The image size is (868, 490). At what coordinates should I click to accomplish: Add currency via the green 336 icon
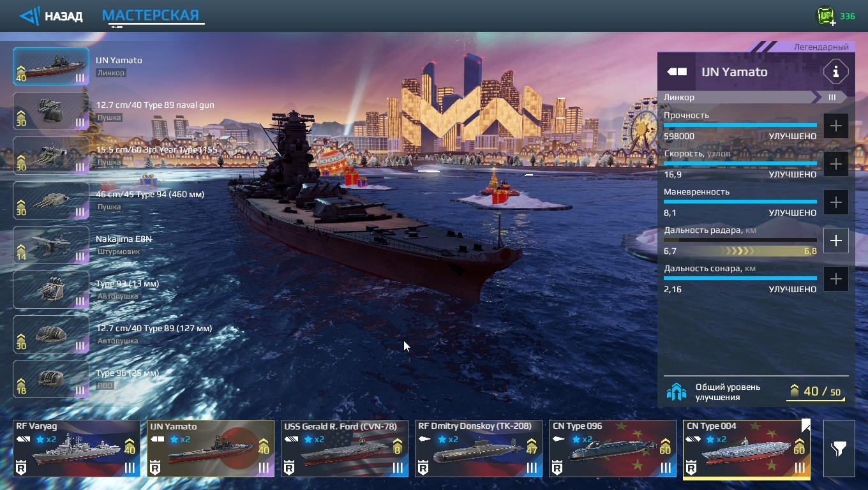pyautogui.click(x=827, y=16)
